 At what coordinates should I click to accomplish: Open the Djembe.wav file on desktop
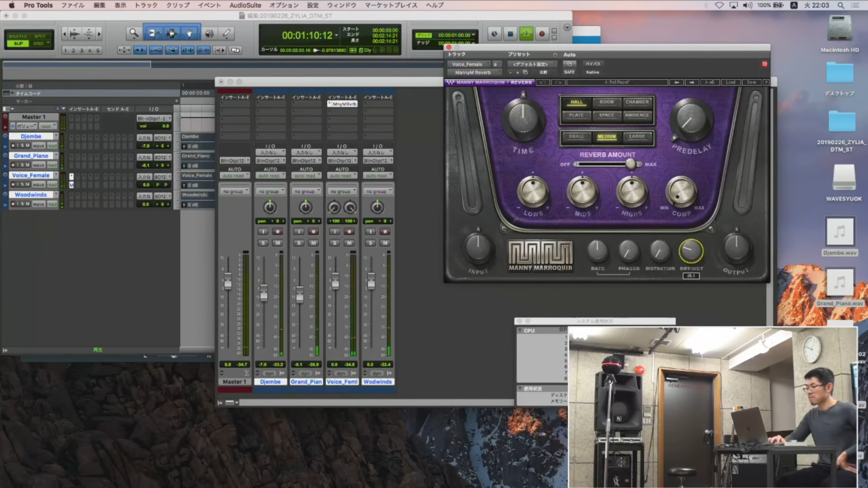click(839, 232)
